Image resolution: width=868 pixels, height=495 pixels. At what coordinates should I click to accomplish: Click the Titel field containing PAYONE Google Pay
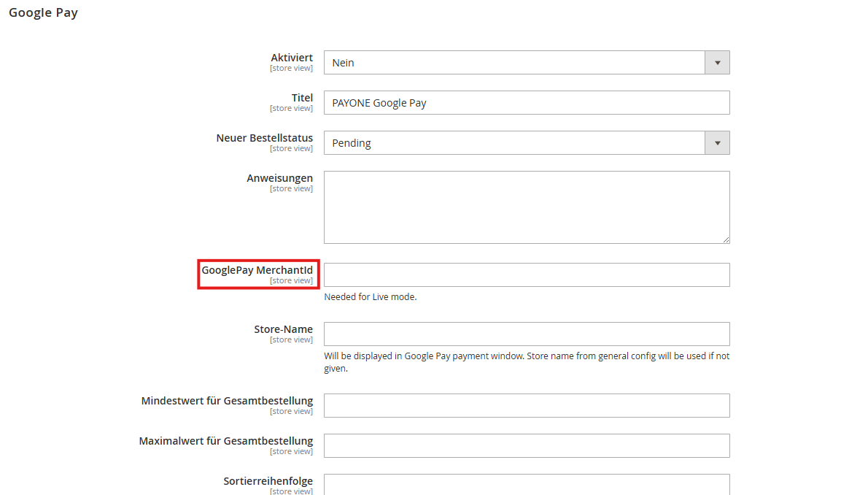coord(527,102)
